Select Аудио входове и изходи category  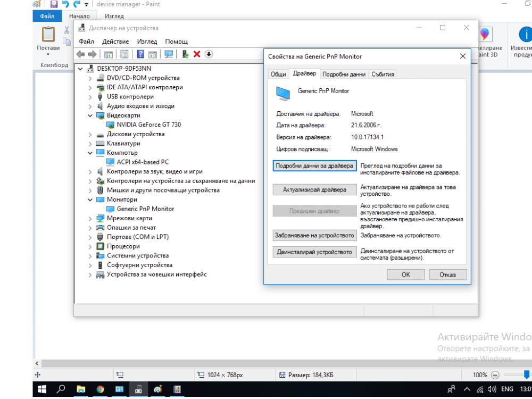(x=140, y=106)
